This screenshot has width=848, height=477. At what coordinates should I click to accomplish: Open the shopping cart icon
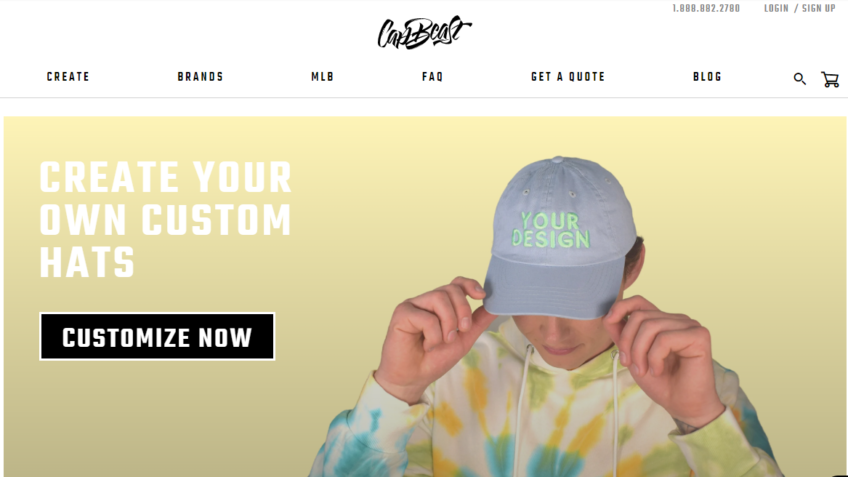[830, 79]
